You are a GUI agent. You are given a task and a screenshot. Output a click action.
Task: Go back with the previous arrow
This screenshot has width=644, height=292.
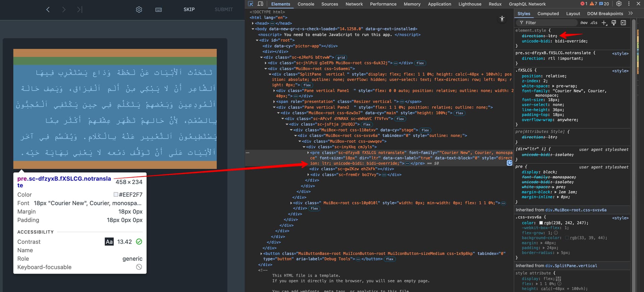coord(48,9)
